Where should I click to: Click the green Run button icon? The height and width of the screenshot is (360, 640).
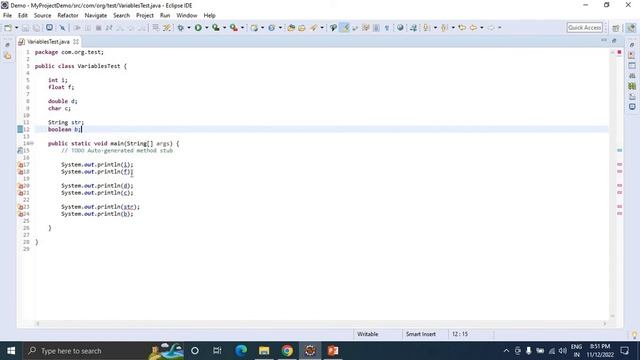198,28
